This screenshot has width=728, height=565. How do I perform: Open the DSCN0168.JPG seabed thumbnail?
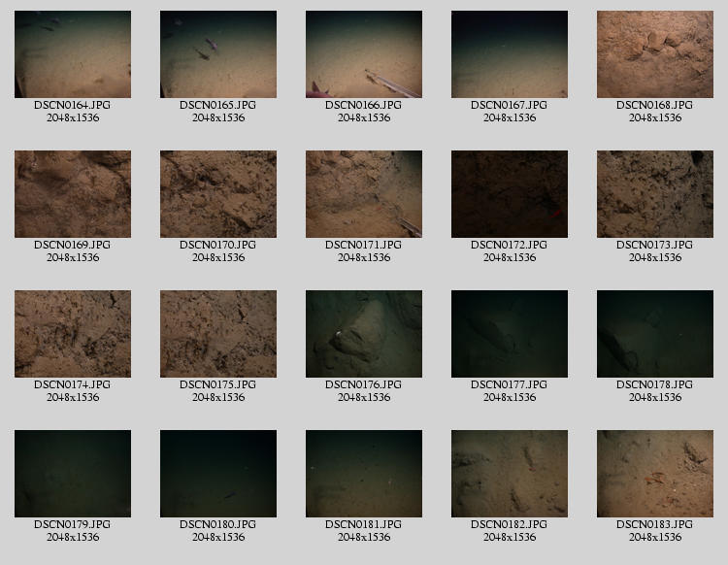(x=655, y=54)
